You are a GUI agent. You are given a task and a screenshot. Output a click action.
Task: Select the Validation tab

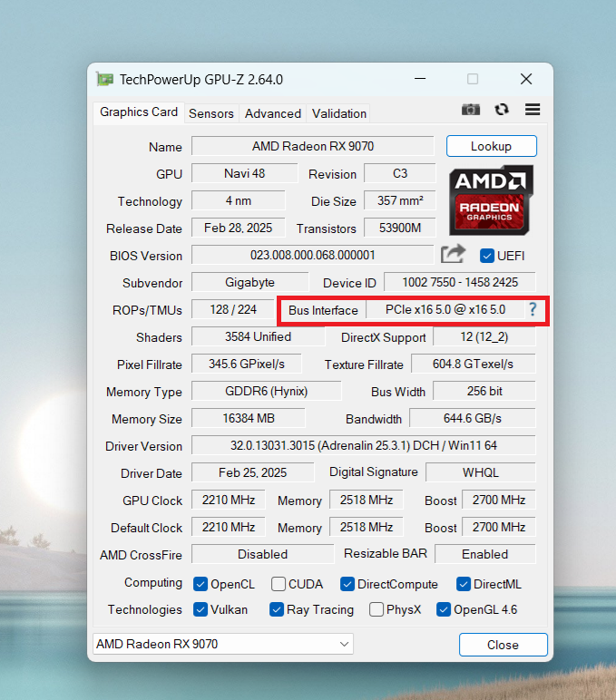339,113
